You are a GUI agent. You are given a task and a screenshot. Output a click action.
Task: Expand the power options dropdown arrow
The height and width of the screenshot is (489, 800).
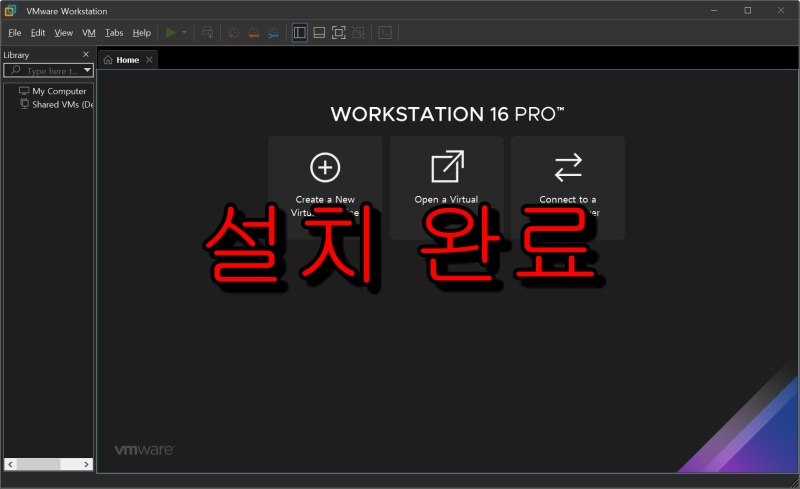[x=184, y=33]
